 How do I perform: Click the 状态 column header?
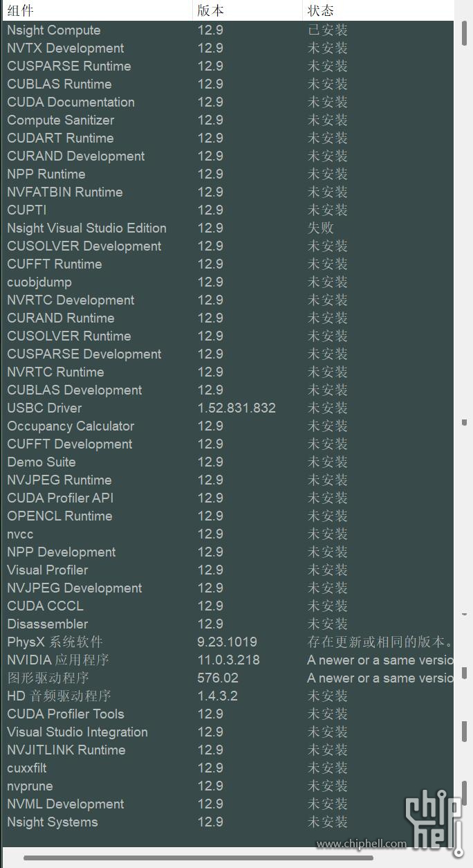[x=378, y=10]
